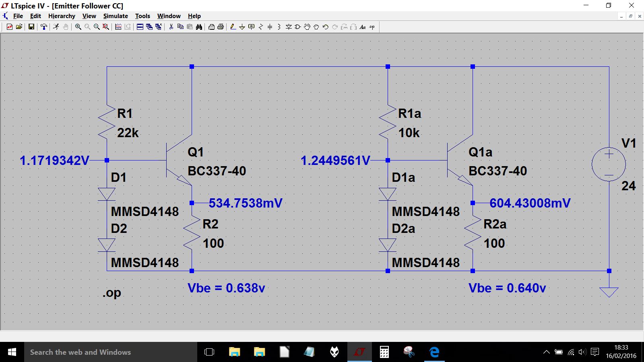Place a Resistor from the toolbar
Image resolution: width=644 pixels, height=362 pixels.
coord(261,27)
